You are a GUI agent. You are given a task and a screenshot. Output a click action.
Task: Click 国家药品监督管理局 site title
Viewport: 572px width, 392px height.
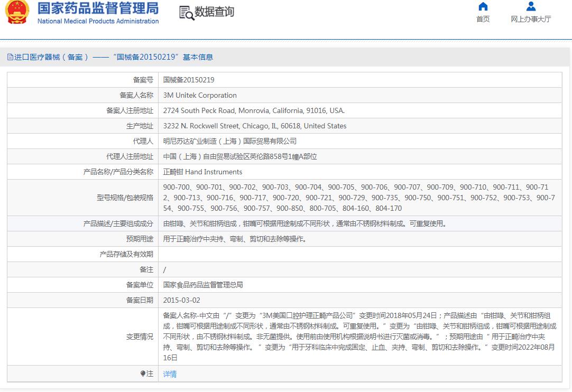(x=98, y=8)
